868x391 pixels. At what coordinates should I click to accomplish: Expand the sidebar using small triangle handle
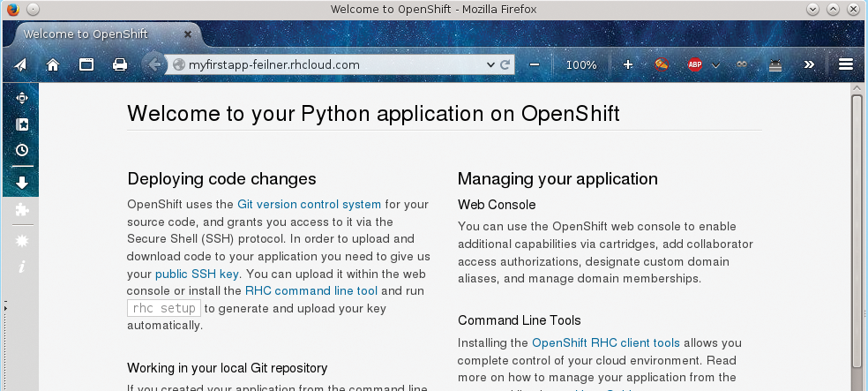(5, 307)
